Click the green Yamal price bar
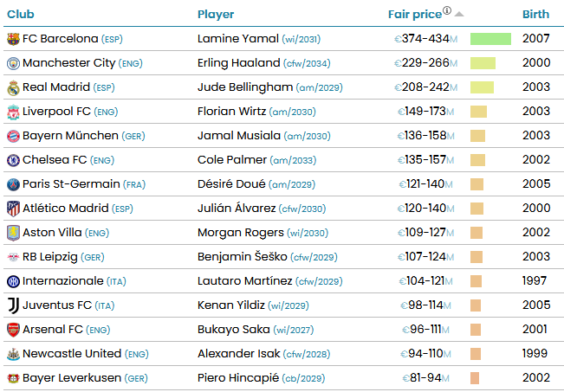564x392 pixels. pyautogui.click(x=490, y=39)
